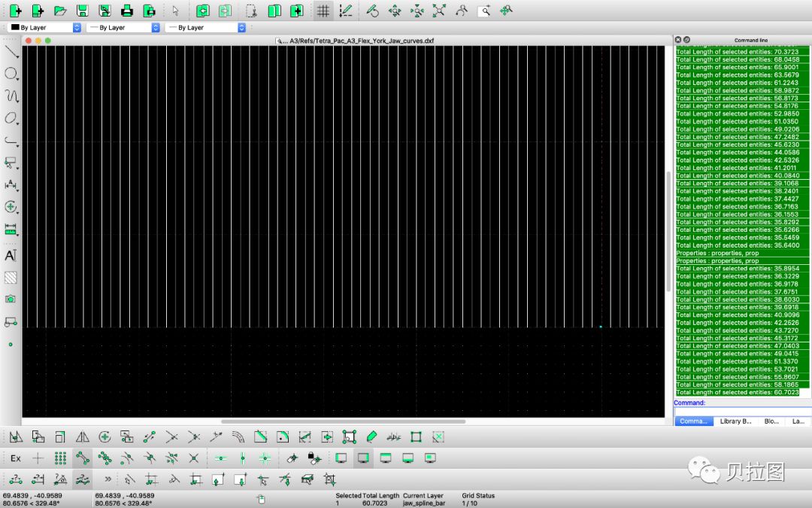
Task: Click the Command input field
Action: [742, 412]
